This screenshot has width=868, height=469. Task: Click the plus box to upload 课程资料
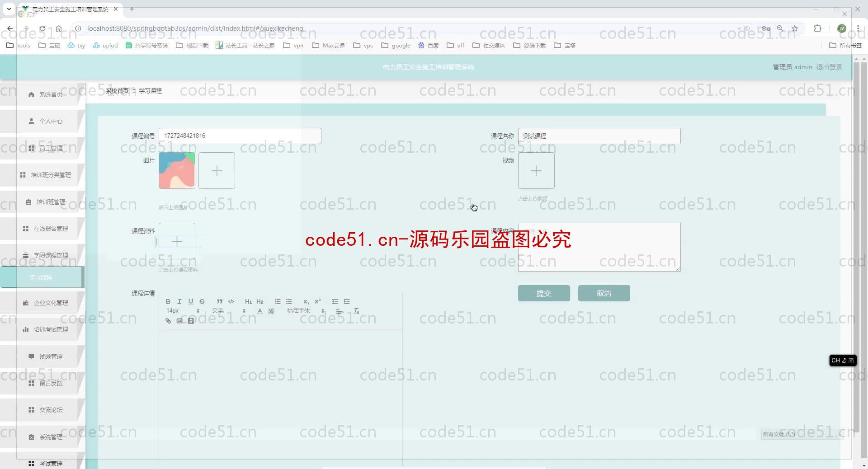(177, 241)
